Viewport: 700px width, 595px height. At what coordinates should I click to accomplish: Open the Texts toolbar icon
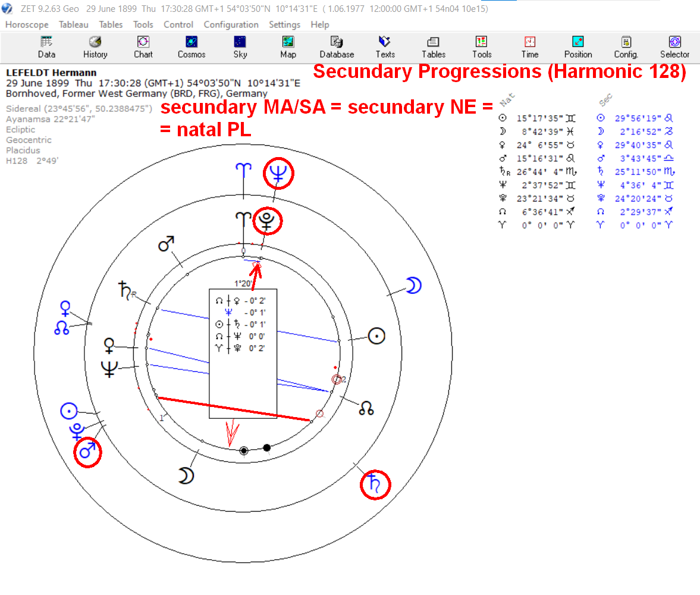click(x=385, y=47)
